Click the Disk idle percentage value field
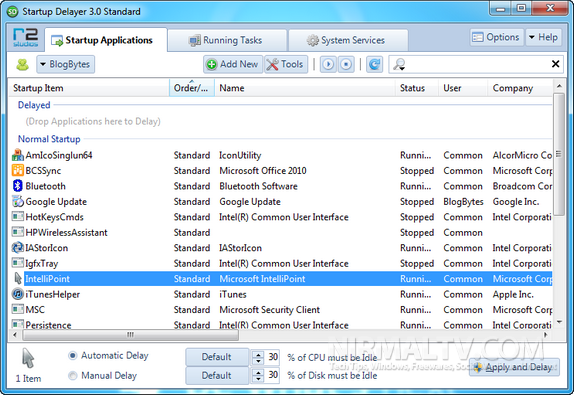574x395 pixels. click(273, 375)
